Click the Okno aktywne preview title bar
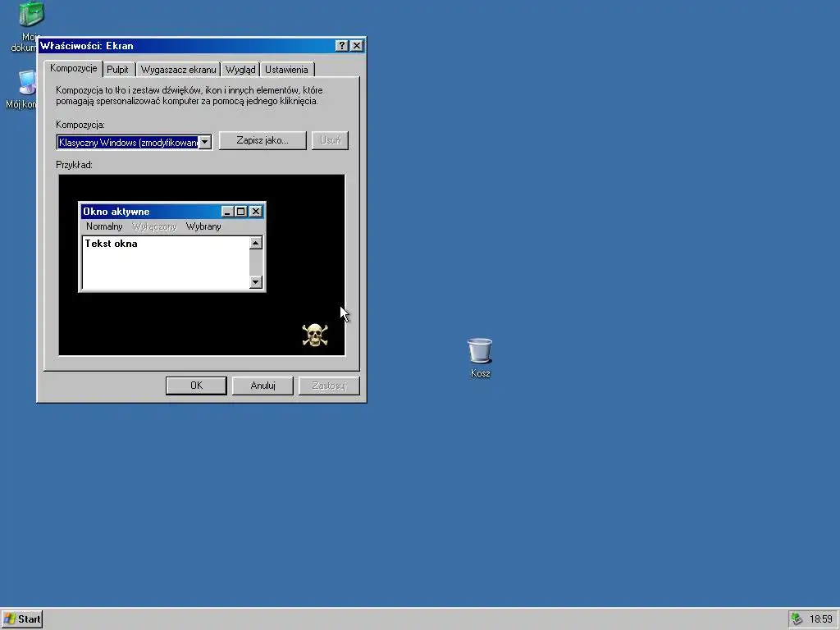 172,212
